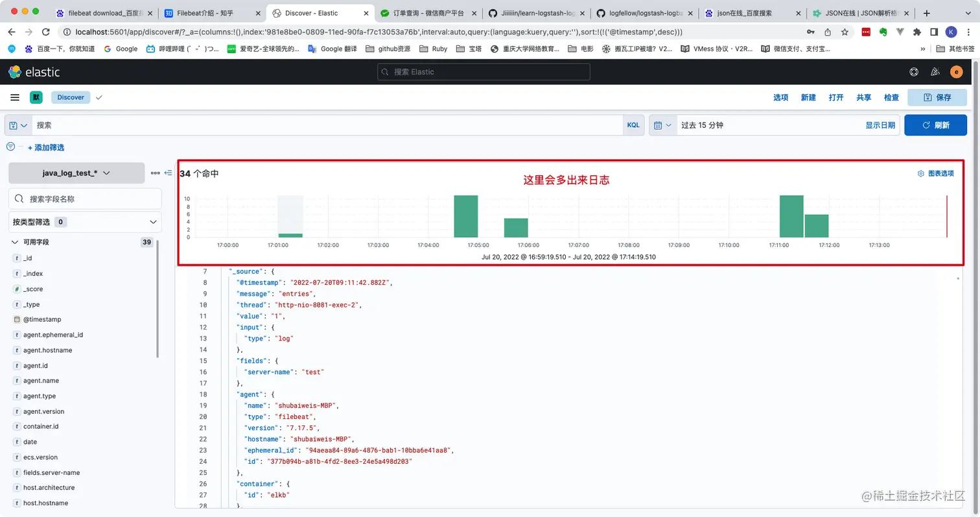Collapse the field sidebar with the arrow icon
Screen dimensions: 980x517
click(x=168, y=173)
